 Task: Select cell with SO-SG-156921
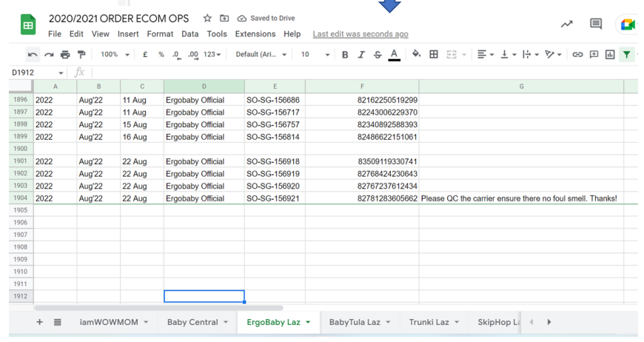tap(275, 198)
